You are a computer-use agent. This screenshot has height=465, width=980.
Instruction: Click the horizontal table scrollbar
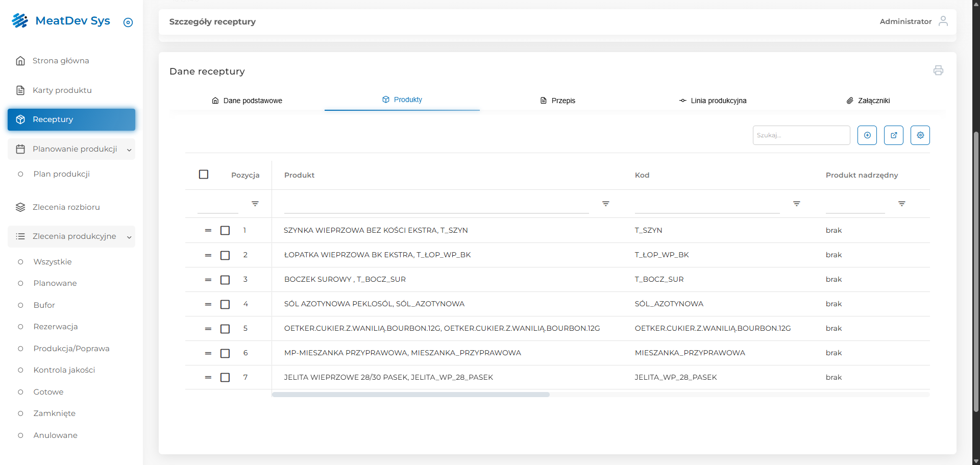pos(410,395)
